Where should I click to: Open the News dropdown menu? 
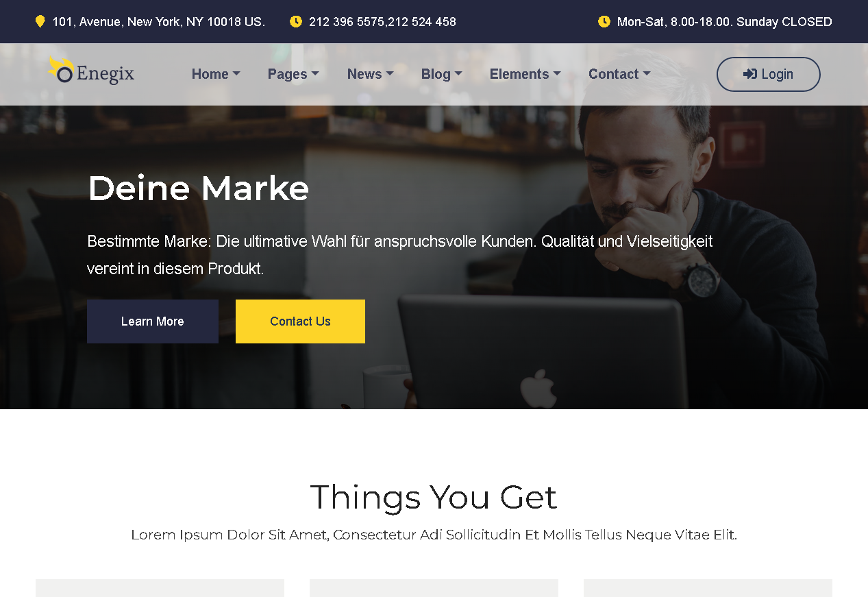[x=371, y=74]
